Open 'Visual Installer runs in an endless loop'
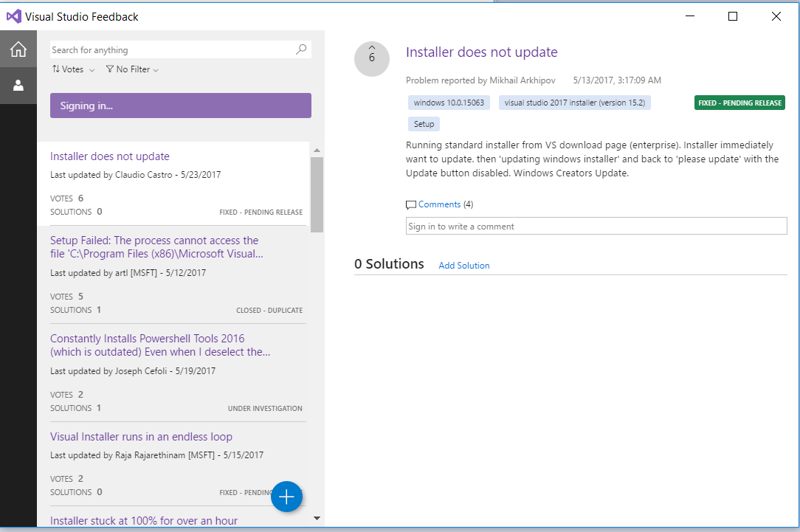This screenshot has width=800, height=532. pos(141,437)
